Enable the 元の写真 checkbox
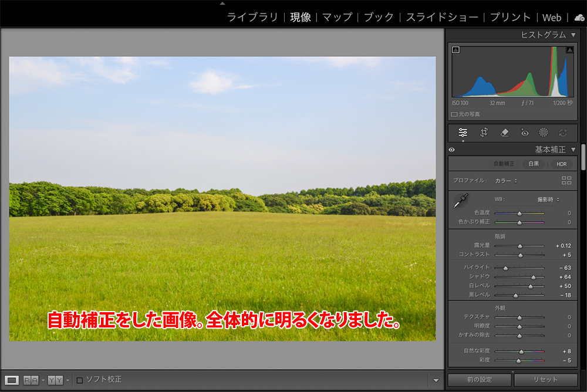This screenshot has width=587, height=392. coord(454,114)
